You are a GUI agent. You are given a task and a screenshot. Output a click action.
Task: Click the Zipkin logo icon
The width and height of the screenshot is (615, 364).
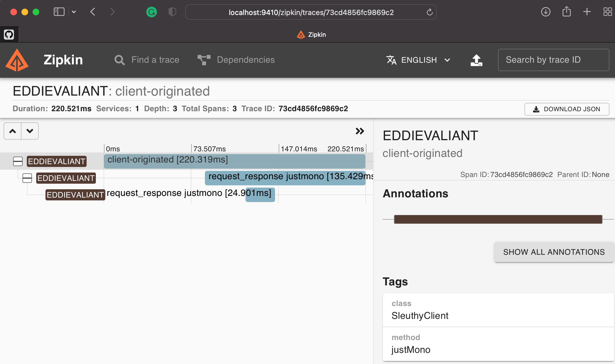tap(17, 60)
